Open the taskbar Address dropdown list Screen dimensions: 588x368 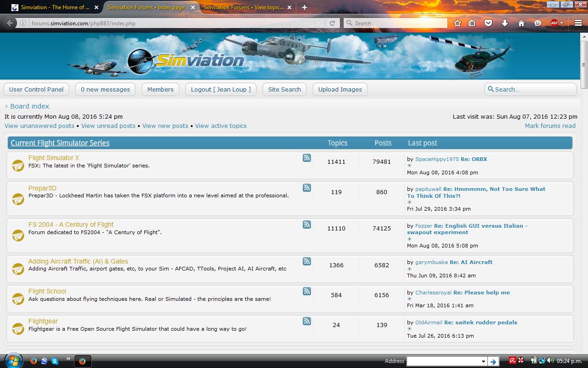click(483, 362)
